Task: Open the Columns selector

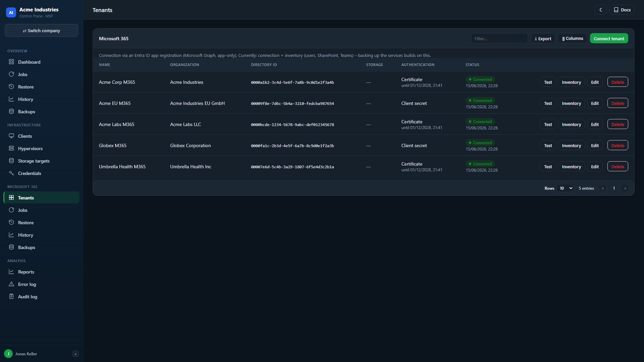Action: pos(573,39)
